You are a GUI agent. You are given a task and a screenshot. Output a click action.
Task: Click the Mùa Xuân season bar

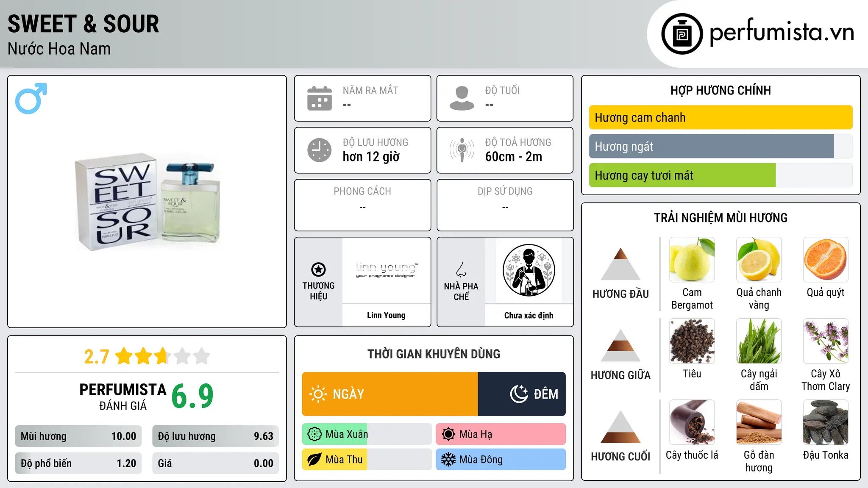(x=367, y=434)
